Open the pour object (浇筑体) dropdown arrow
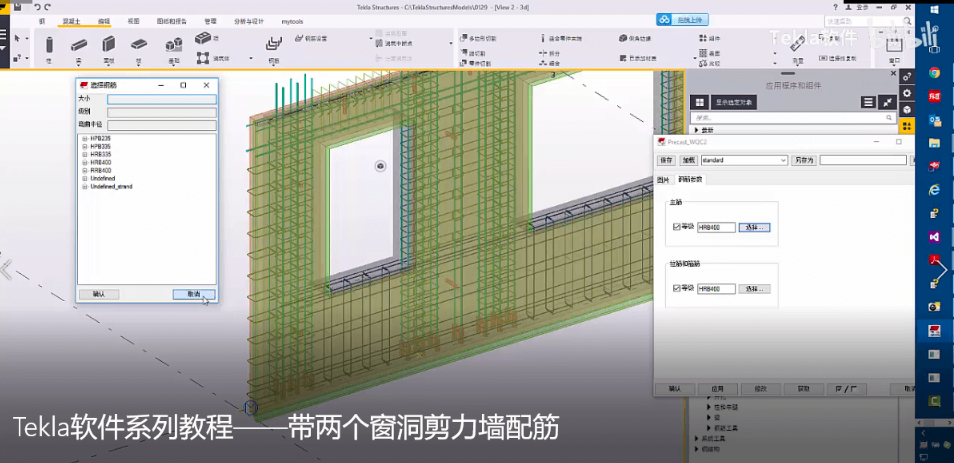 251,58
